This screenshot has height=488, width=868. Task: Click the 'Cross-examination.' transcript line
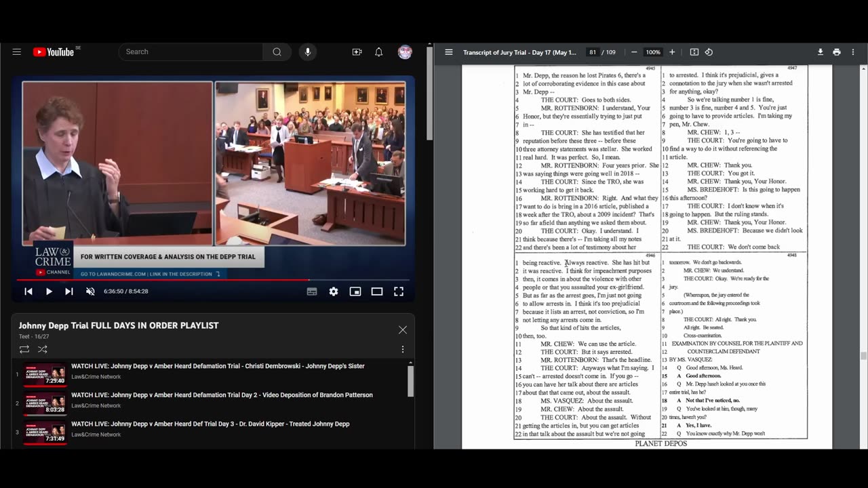coord(703,335)
